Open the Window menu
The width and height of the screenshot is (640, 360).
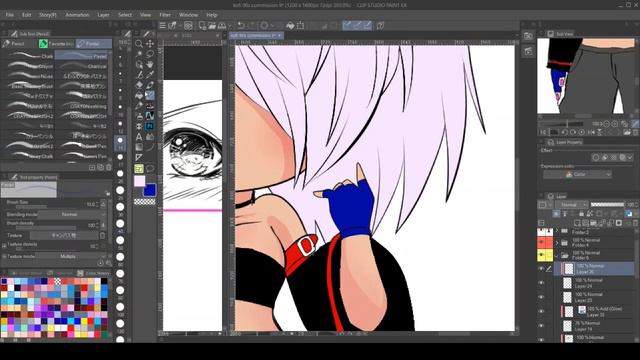[x=189, y=15]
